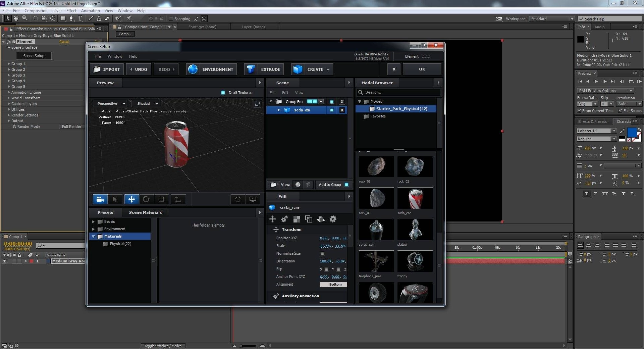Viewport: 644px width, 349px height.
Task: Expand the Render Settings property
Action: click(9, 115)
